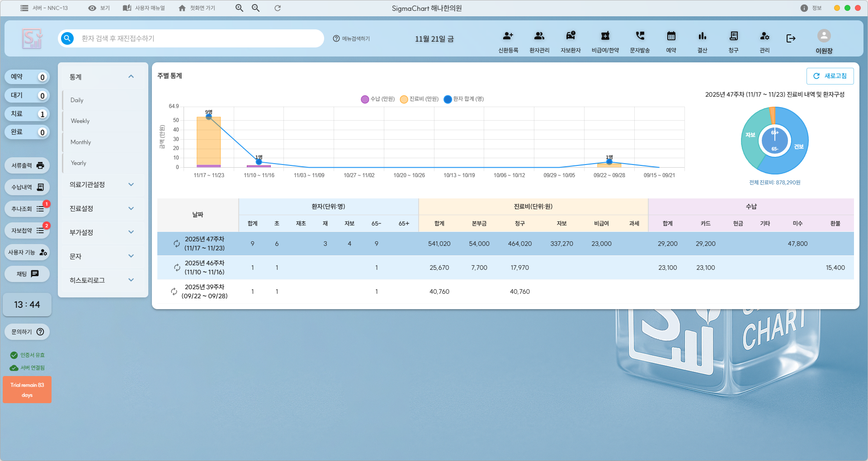Open the 청구 billing receipt icon
Screen dimensions: 868x461
733,37
